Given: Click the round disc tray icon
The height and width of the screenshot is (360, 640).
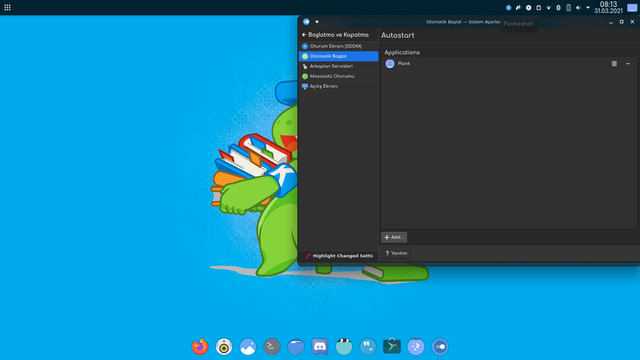Looking at the screenshot, I should click(529, 7).
